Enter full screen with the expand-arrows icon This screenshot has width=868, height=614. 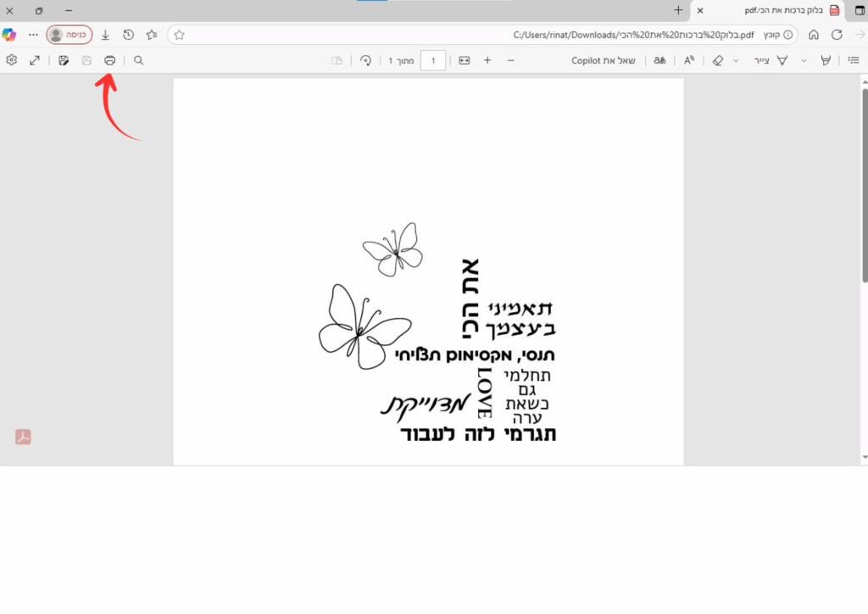pos(35,60)
